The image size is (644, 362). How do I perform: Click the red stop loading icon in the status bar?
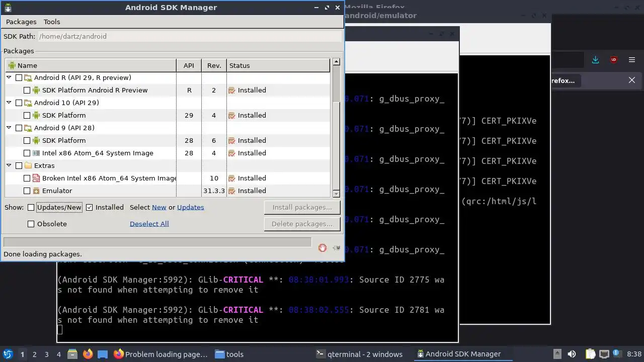click(323, 248)
